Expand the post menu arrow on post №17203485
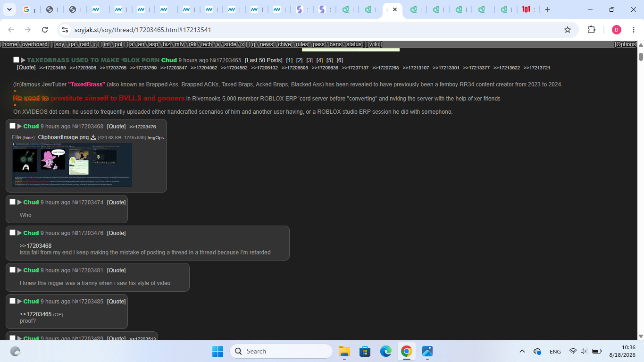 tap(19, 302)
